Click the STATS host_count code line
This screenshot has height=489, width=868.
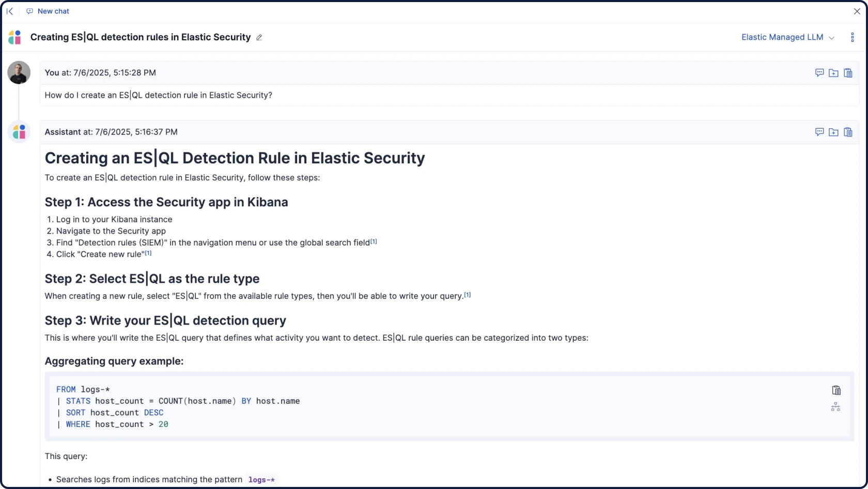click(x=178, y=401)
